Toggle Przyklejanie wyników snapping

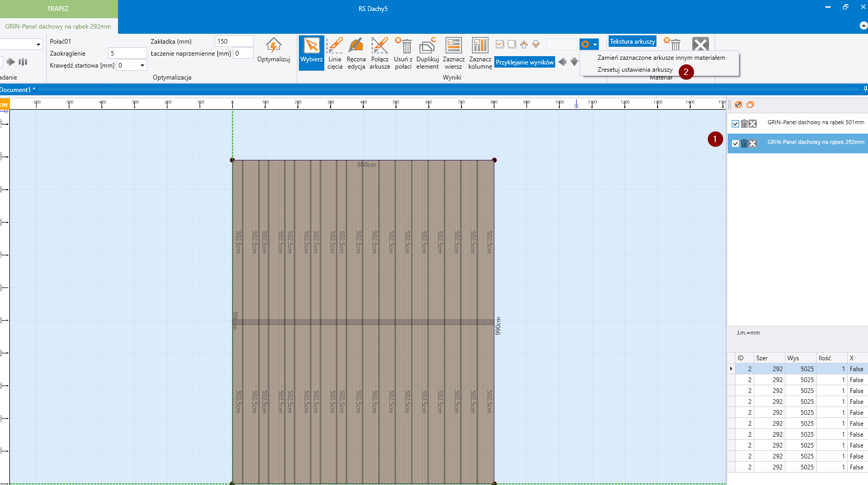click(x=524, y=62)
